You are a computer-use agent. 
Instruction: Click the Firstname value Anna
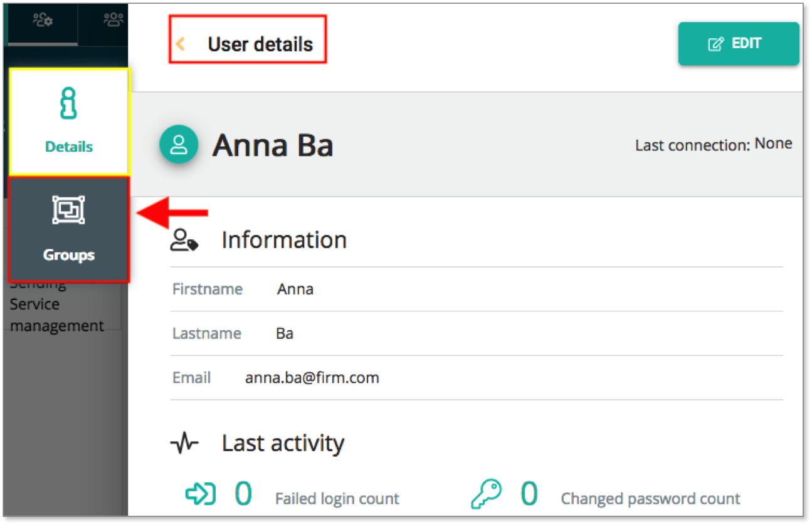[x=295, y=289]
